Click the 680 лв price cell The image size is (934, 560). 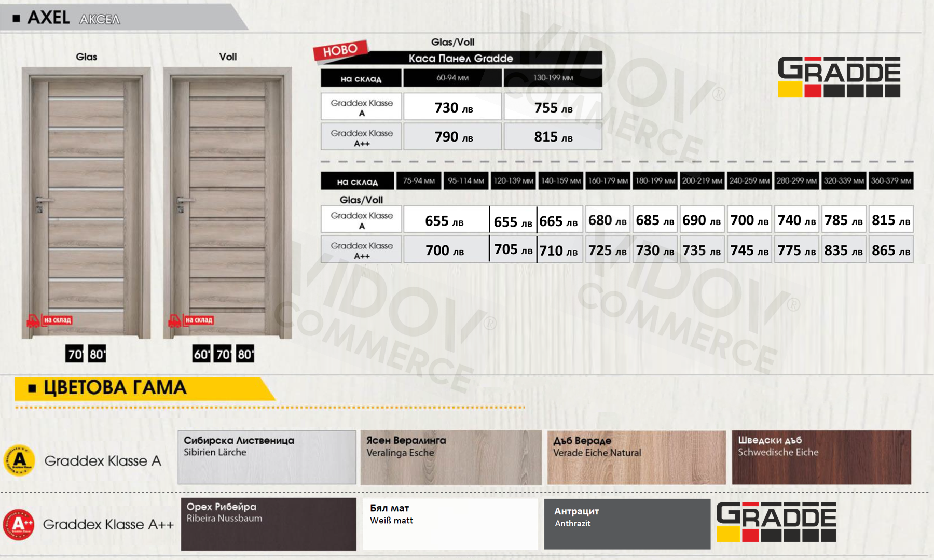[x=608, y=220]
